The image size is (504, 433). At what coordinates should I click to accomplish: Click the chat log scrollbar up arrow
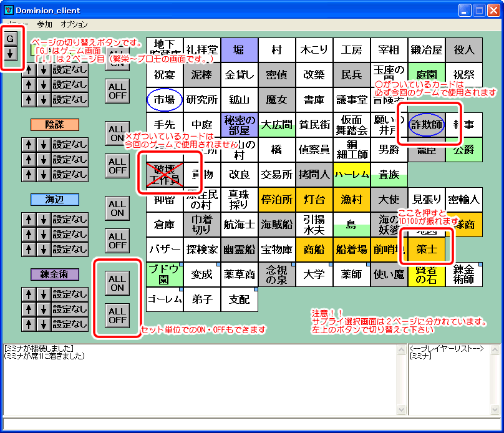click(402, 349)
